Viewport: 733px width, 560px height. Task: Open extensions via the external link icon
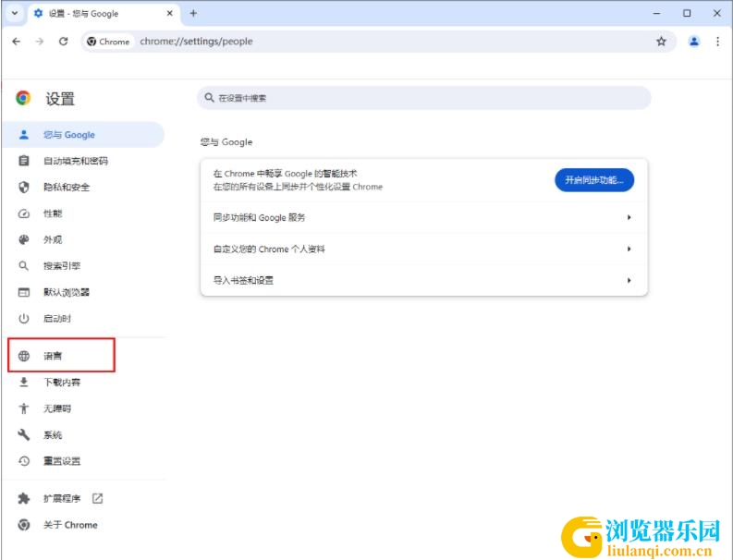click(97, 498)
